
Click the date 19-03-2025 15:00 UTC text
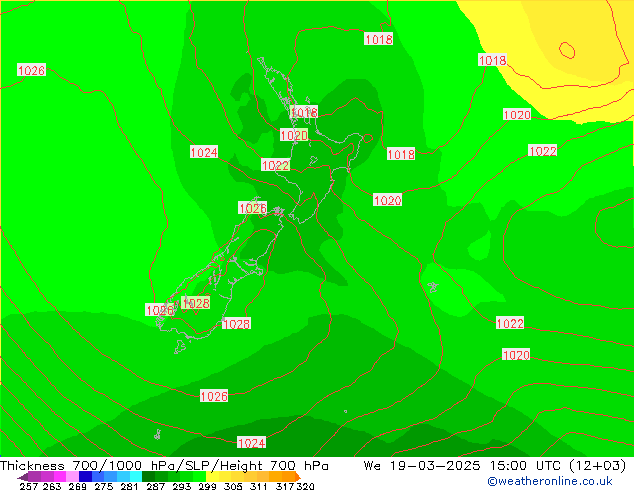[477, 466]
